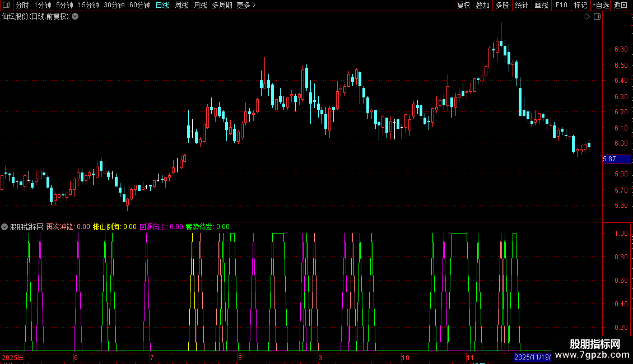This screenshot has width=633, height=364.
Task: Open 统计 statistics
Action: coord(522,5)
